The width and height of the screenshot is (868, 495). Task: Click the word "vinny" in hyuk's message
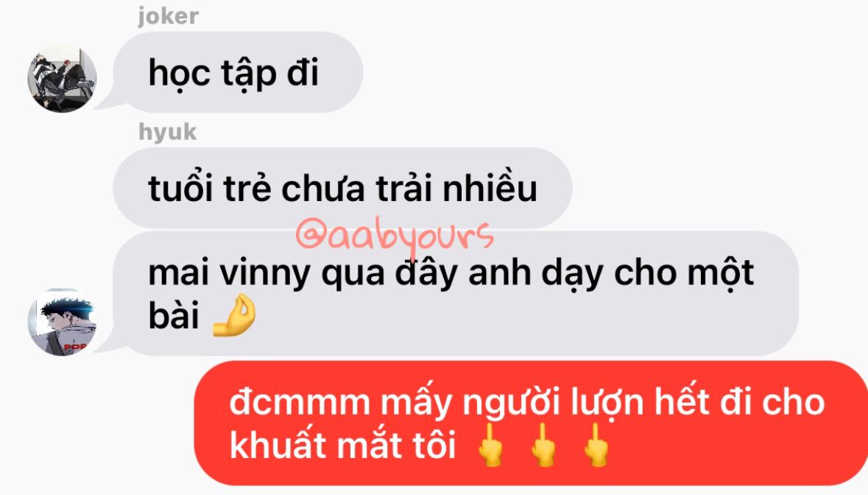[265, 274]
